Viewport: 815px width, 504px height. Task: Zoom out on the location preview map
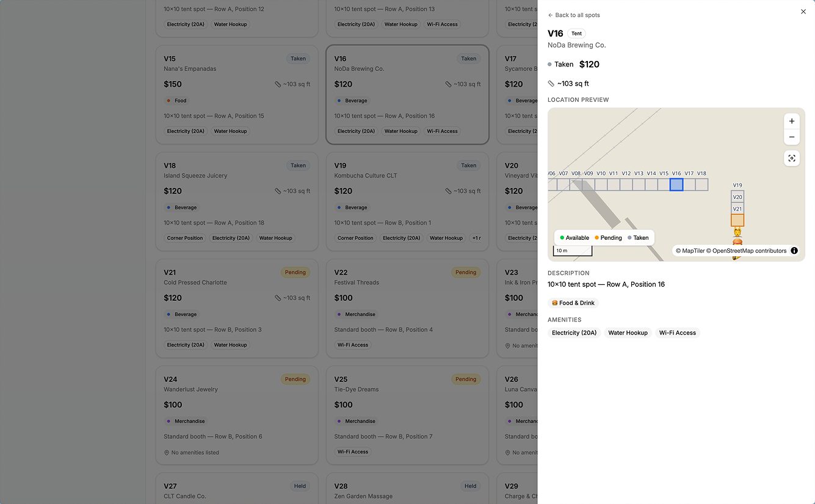(791, 137)
